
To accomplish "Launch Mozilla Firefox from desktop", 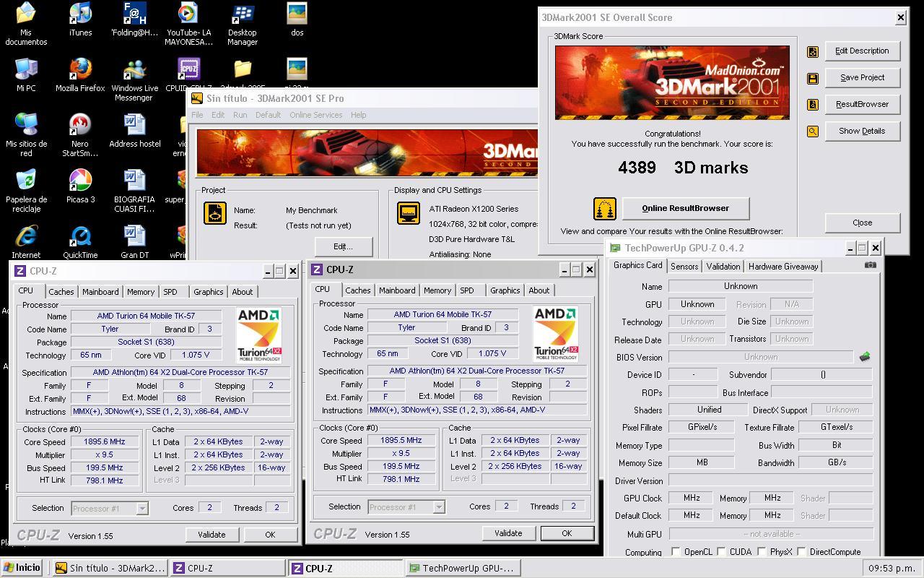I will [80, 75].
